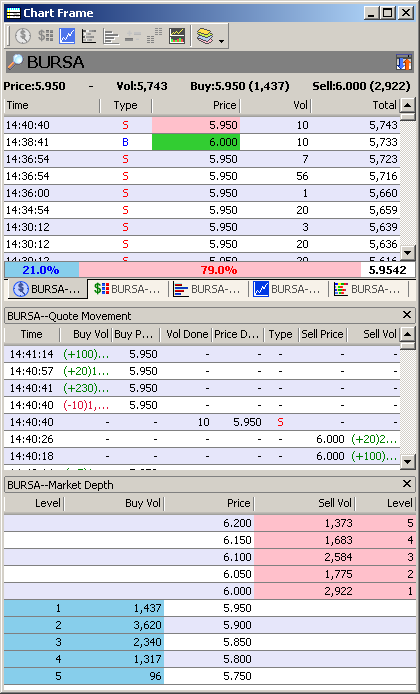Select the trade row at 14:36:00

click(x=202, y=193)
